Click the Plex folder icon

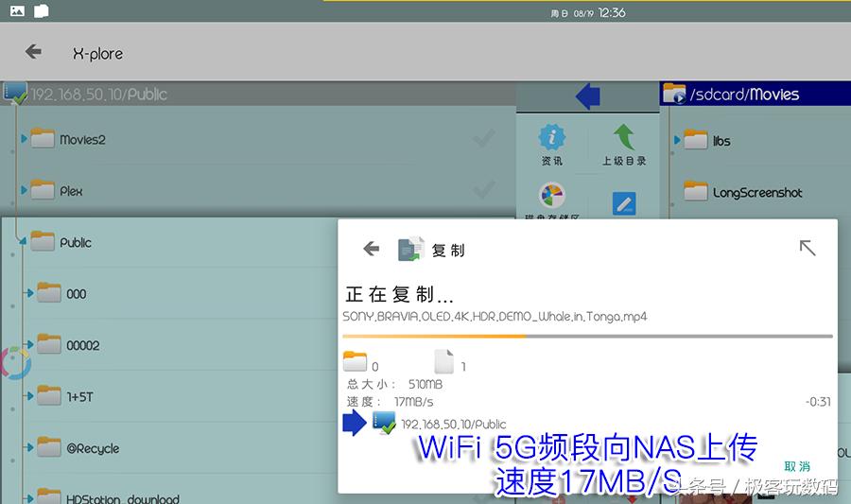(x=43, y=190)
